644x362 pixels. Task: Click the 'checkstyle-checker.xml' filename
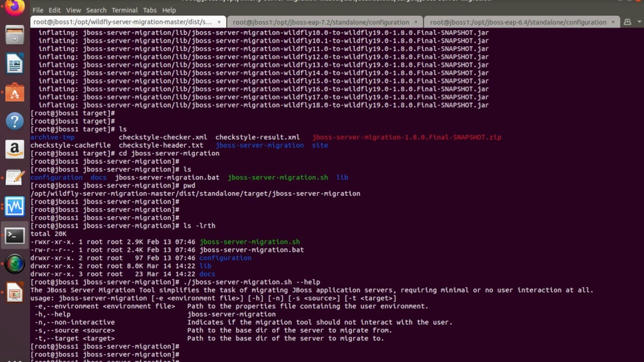(163, 137)
